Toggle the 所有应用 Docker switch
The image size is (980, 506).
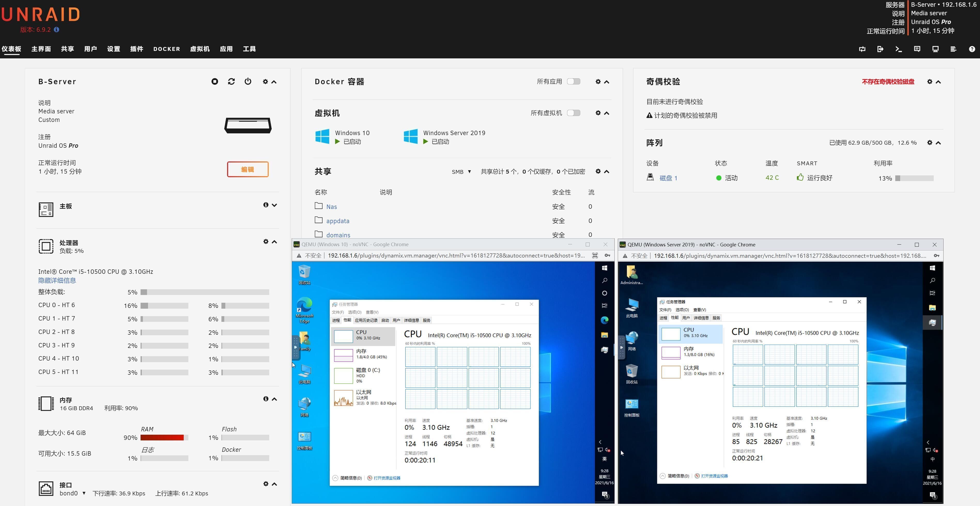573,81
